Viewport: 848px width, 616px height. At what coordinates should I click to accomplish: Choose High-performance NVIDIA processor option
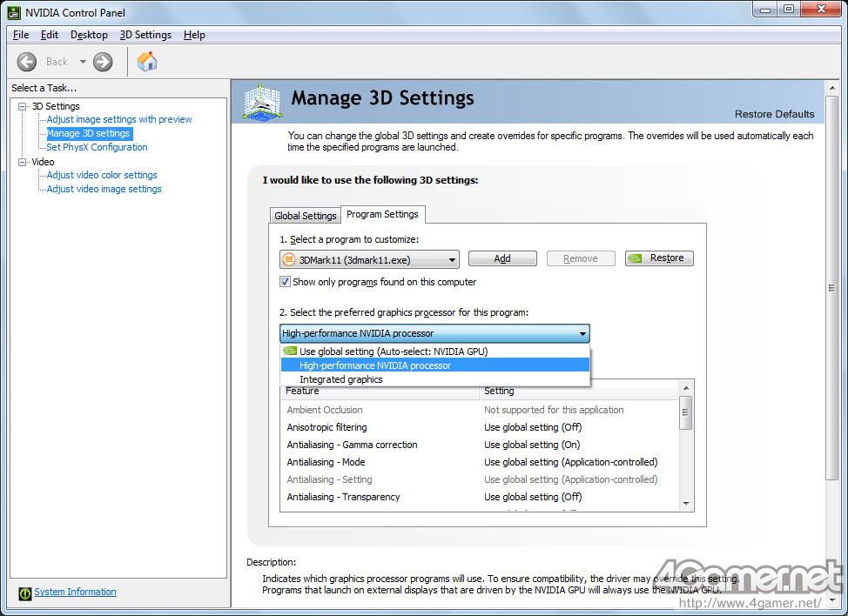[x=434, y=365]
